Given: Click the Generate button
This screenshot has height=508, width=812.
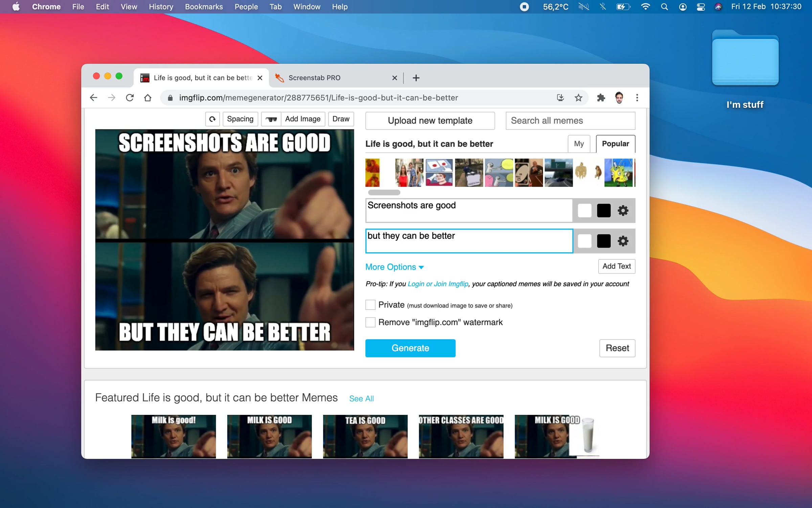Looking at the screenshot, I should (x=410, y=348).
